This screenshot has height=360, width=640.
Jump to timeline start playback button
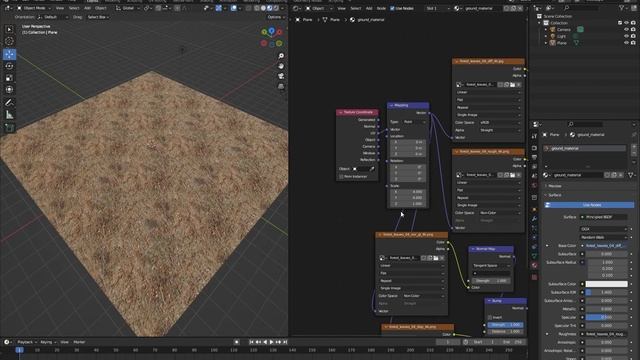[251, 342]
